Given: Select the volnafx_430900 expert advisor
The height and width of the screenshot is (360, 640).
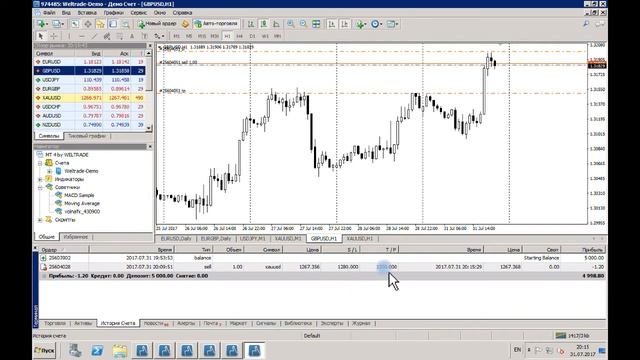Looking at the screenshot, I should click(82, 211).
